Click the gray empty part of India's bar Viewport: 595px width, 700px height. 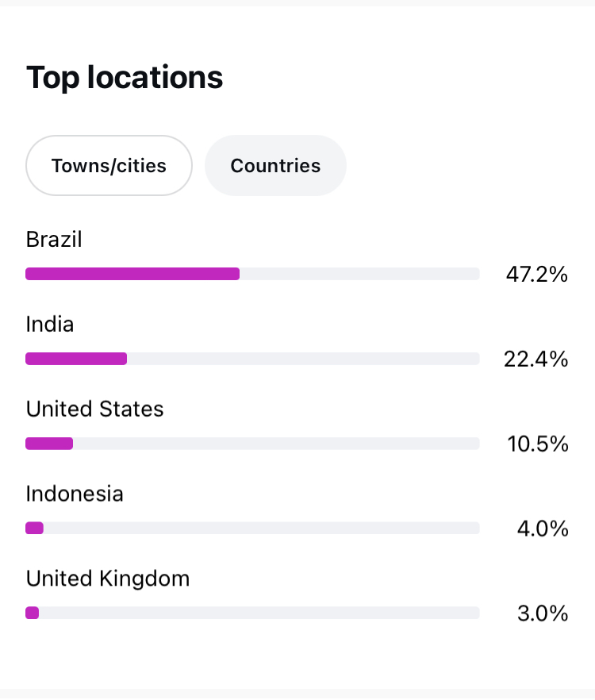[x=303, y=359]
